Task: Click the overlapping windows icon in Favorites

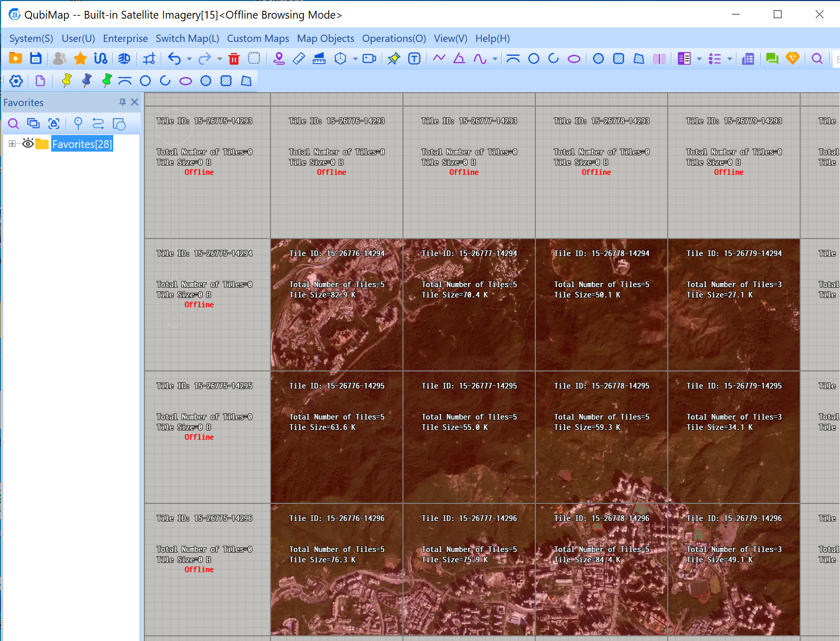Action: pyautogui.click(x=33, y=123)
